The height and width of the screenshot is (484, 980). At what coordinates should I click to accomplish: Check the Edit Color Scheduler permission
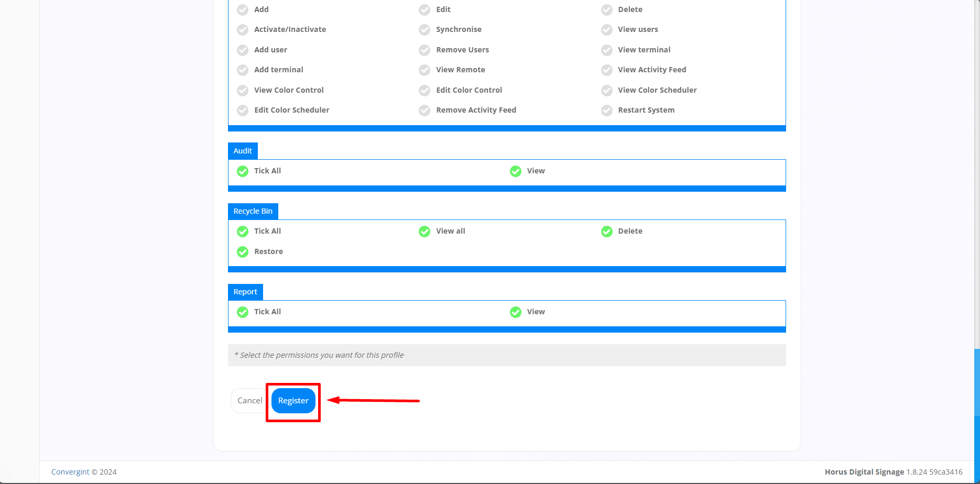(243, 111)
